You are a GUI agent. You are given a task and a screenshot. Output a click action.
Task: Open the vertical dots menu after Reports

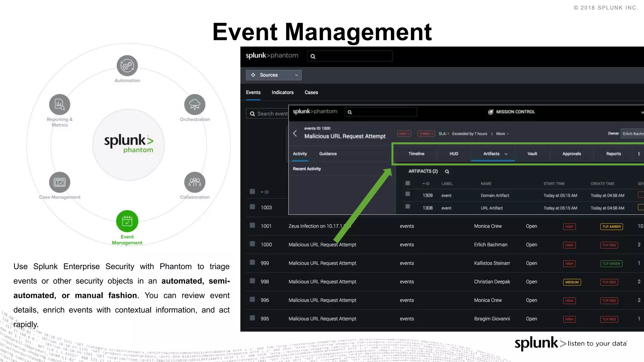[x=639, y=154]
